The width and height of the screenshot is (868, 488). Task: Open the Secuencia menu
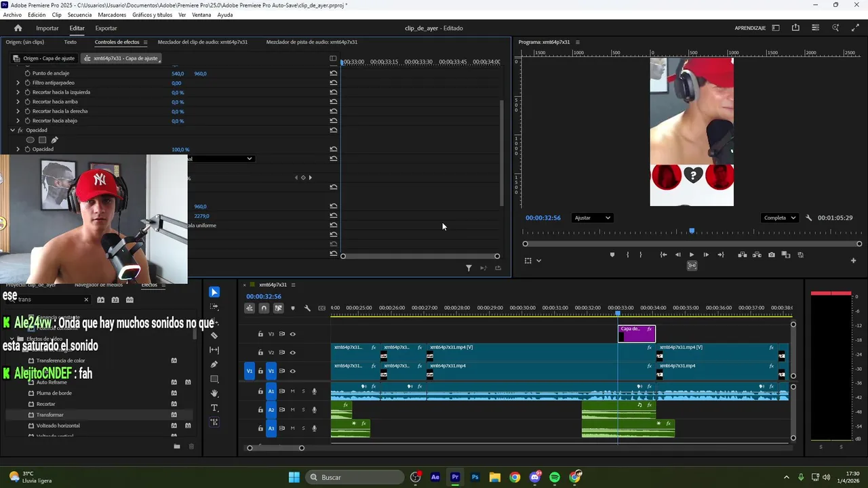[79, 15]
